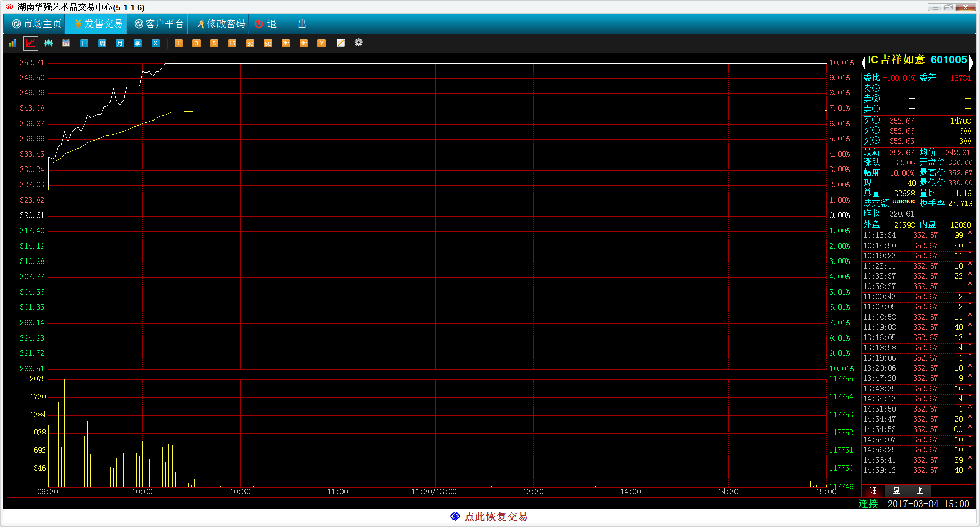Choose the 2hr interval icon
The height and width of the screenshot is (527, 980).
coord(286,43)
